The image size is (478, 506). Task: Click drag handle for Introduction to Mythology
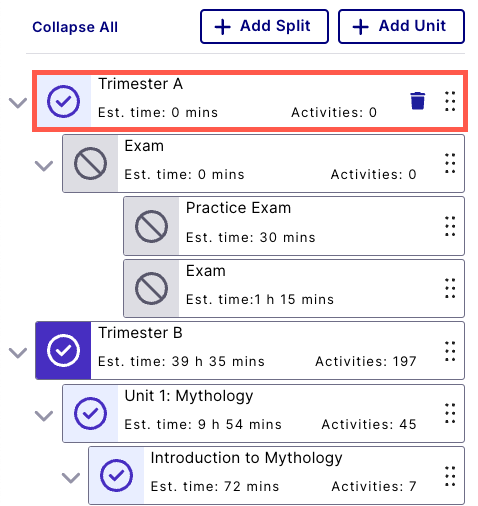click(x=450, y=476)
